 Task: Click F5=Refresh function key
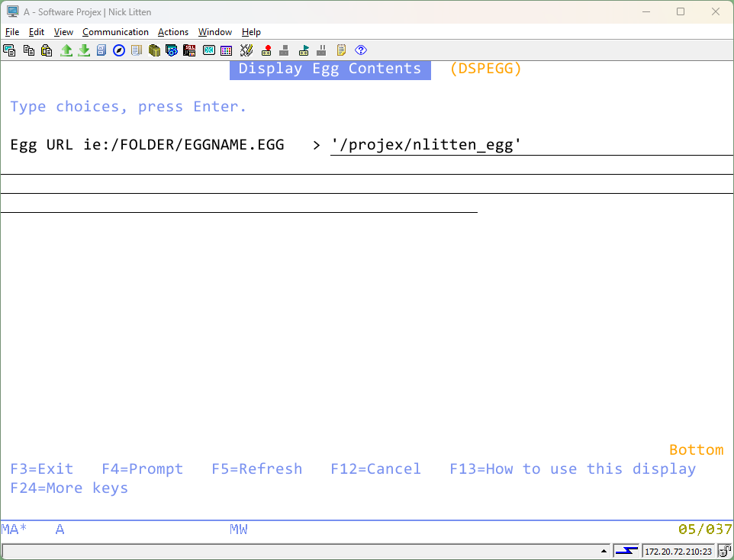point(257,468)
